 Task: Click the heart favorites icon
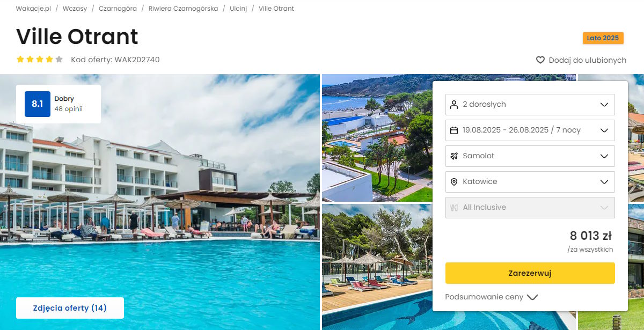coord(540,60)
